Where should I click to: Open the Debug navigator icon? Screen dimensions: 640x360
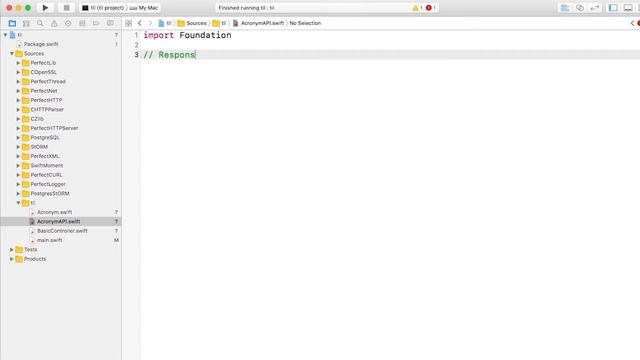coord(82,23)
